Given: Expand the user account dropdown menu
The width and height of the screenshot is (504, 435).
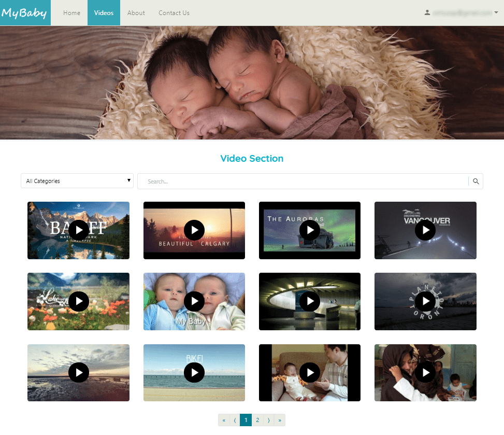Looking at the screenshot, I should coord(461,13).
